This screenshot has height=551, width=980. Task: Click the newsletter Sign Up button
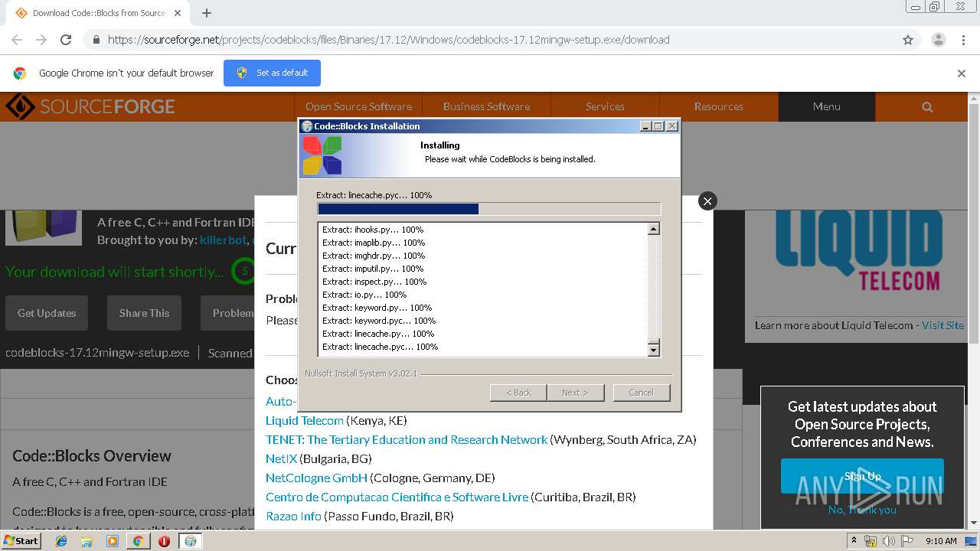[x=862, y=476]
